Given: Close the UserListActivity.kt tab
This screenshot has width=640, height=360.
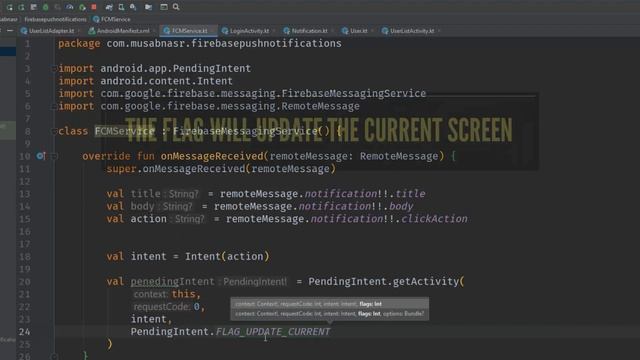Looking at the screenshot, I should point(439,31).
